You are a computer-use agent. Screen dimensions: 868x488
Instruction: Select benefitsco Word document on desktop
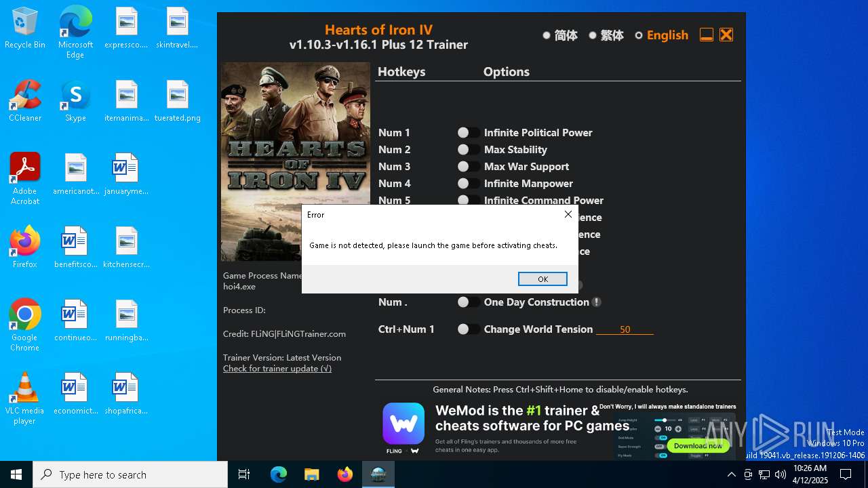tap(76, 247)
